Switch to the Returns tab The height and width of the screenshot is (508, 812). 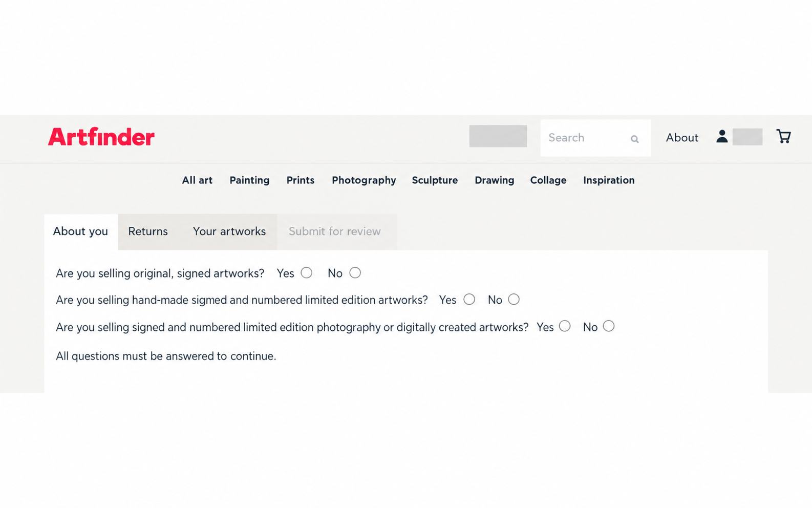(148, 231)
